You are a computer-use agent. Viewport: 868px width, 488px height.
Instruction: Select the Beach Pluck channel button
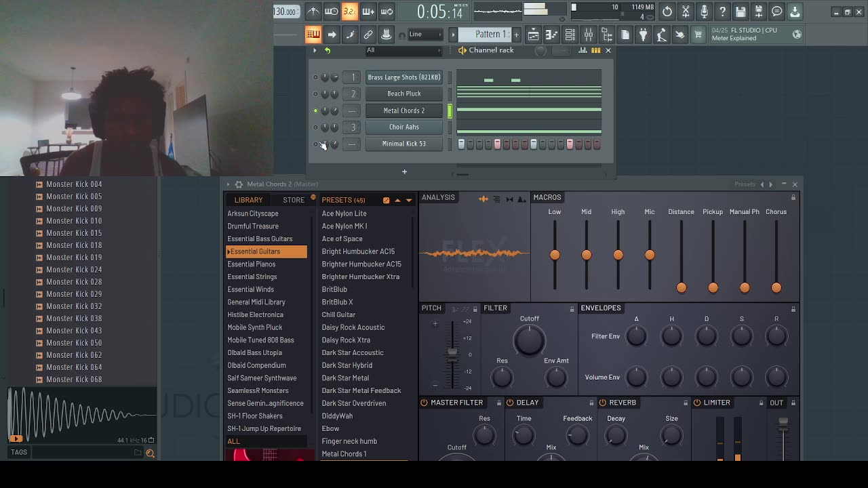click(x=404, y=94)
